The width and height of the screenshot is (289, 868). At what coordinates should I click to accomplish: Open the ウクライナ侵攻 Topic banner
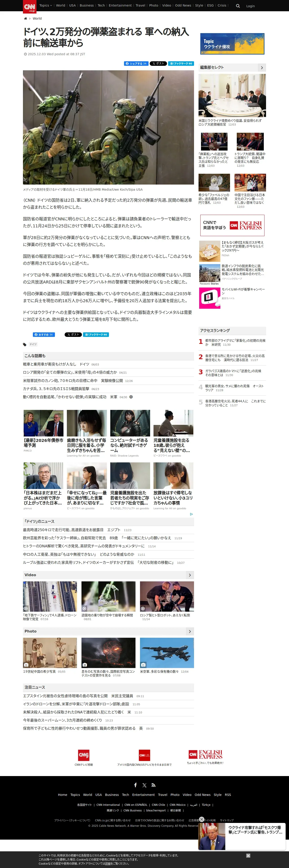232,44
